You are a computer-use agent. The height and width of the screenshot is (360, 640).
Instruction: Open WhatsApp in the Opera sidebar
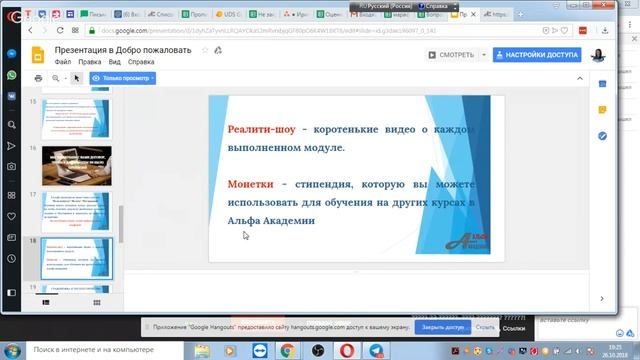[11, 75]
